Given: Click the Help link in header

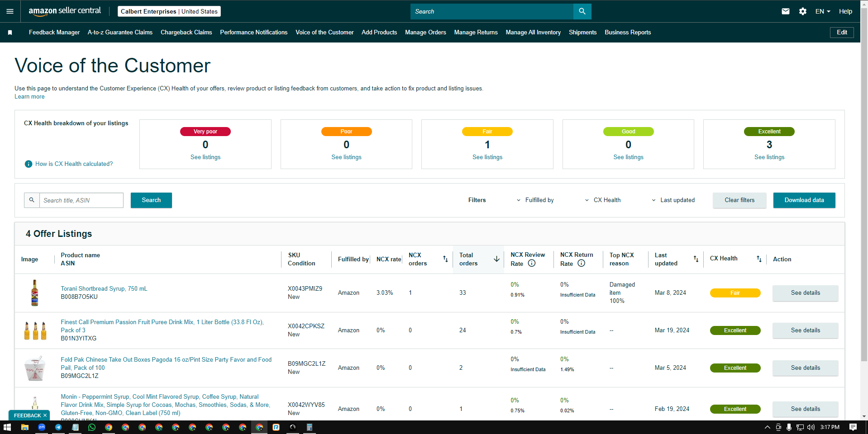Looking at the screenshot, I should [845, 11].
